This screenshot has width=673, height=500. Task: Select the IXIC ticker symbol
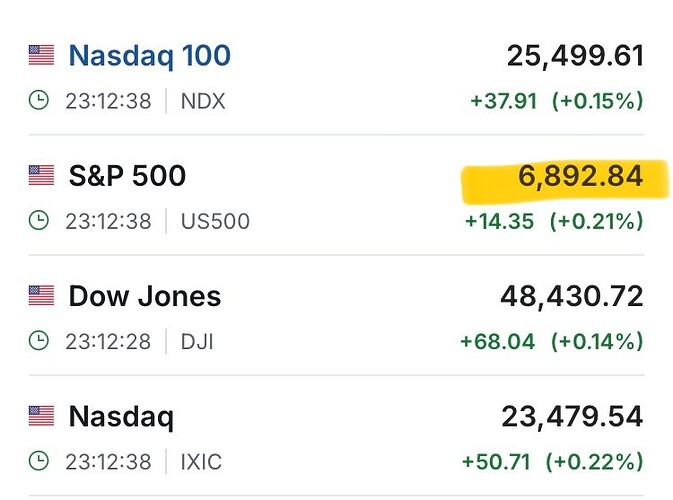201,461
